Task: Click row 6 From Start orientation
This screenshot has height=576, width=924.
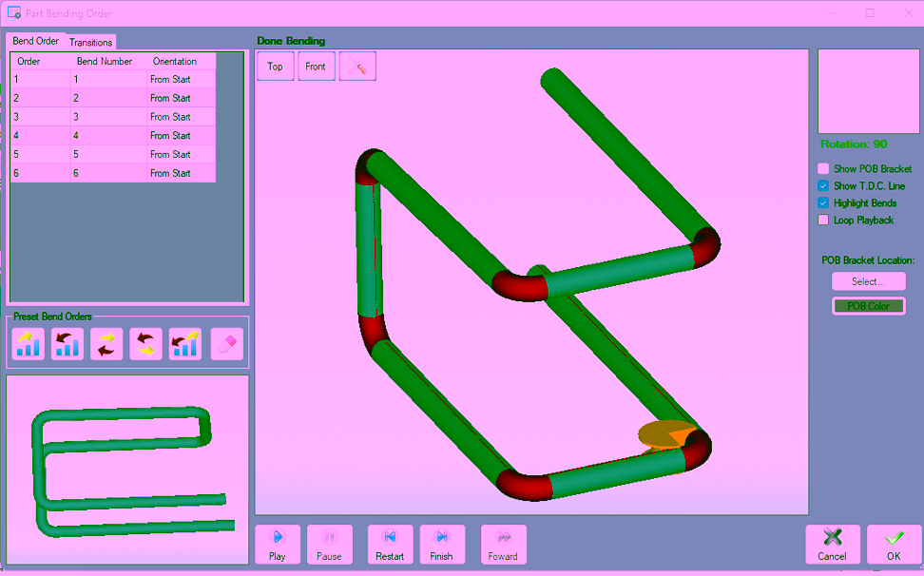Action: click(181, 174)
